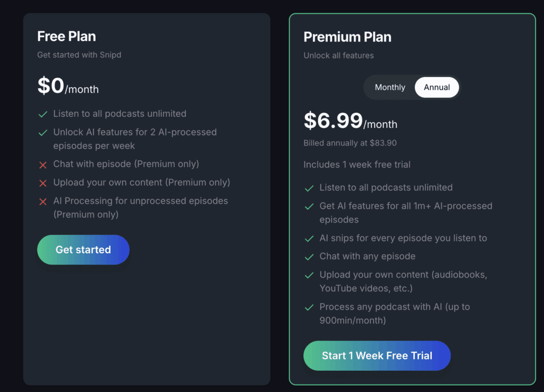Start the 1 Week Free Trial
544x392 pixels.
[x=377, y=355]
